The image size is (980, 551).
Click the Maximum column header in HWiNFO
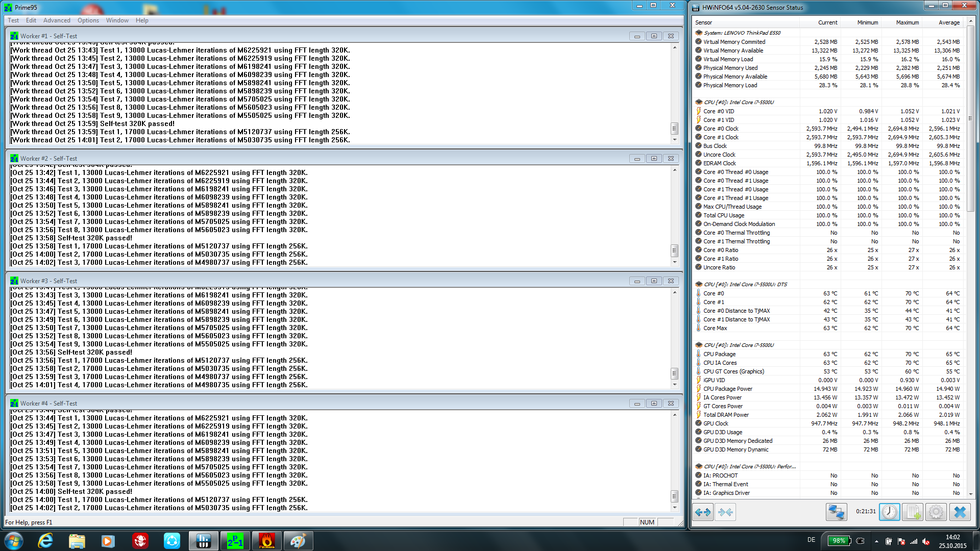tap(907, 22)
